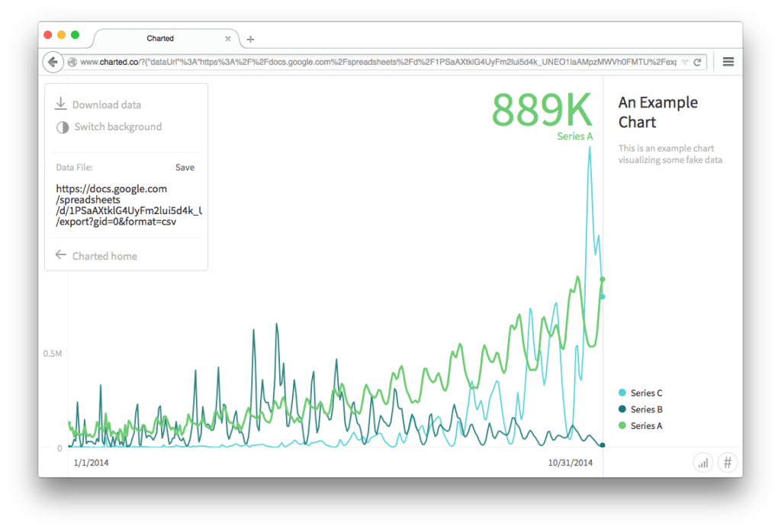The width and height of the screenshot is (781, 532).
Task: Click the data file URL text field
Action: coord(128,205)
